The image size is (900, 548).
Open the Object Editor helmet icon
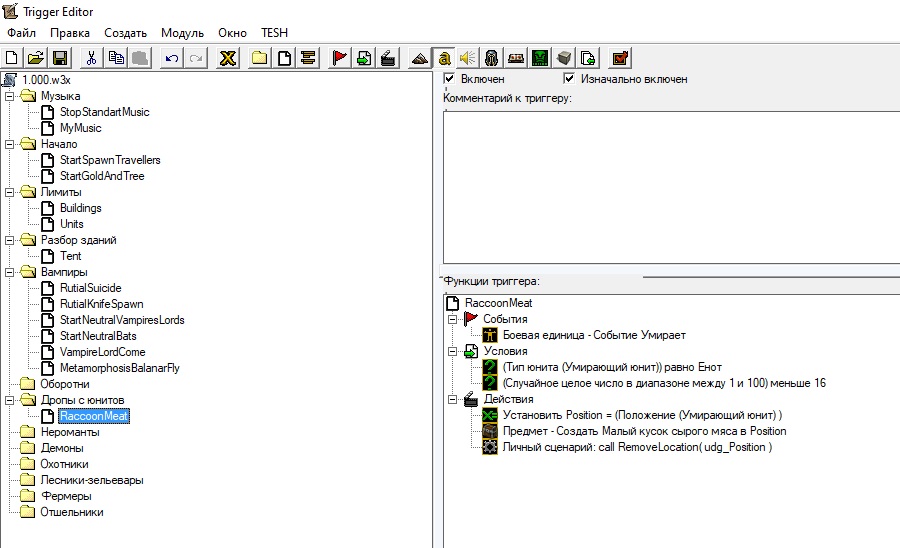click(491, 58)
